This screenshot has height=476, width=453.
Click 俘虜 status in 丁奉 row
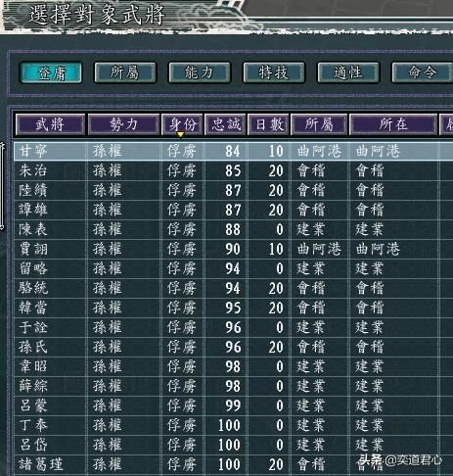point(181,425)
